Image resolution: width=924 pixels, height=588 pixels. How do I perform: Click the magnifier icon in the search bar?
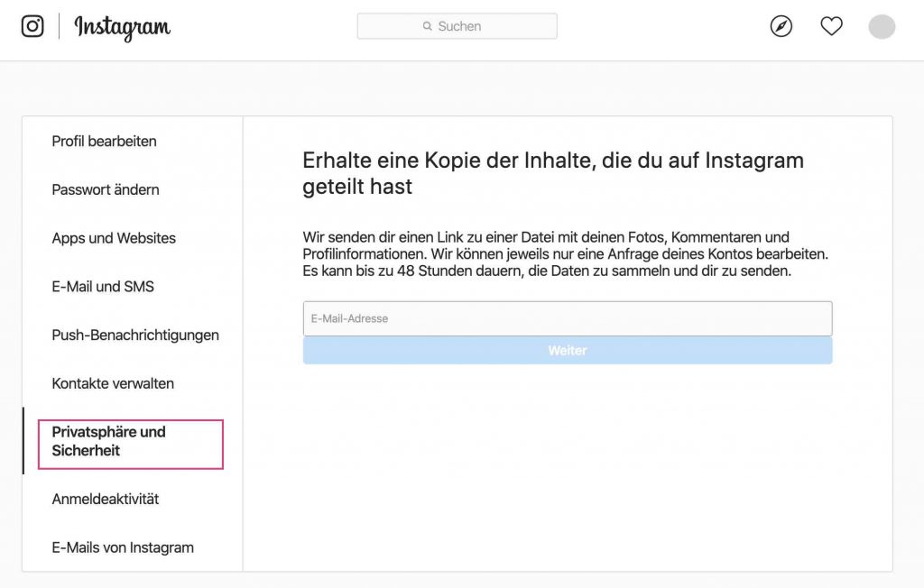(x=427, y=25)
